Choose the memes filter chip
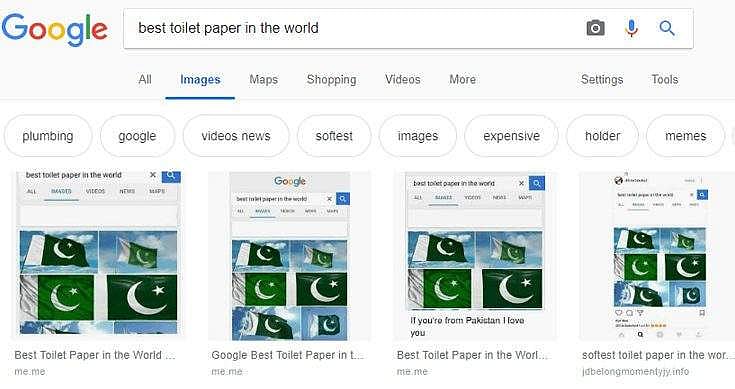 pyautogui.click(x=685, y=136)
